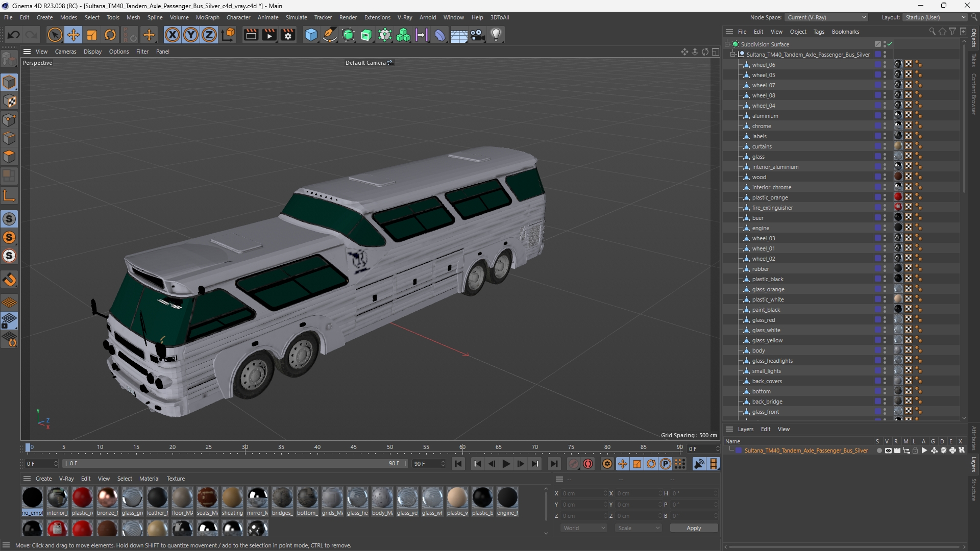Toggle visibility dots for glass object
The width and height of the screenshot is (980, 551).
pyautogui.click(x=885, y=157)
